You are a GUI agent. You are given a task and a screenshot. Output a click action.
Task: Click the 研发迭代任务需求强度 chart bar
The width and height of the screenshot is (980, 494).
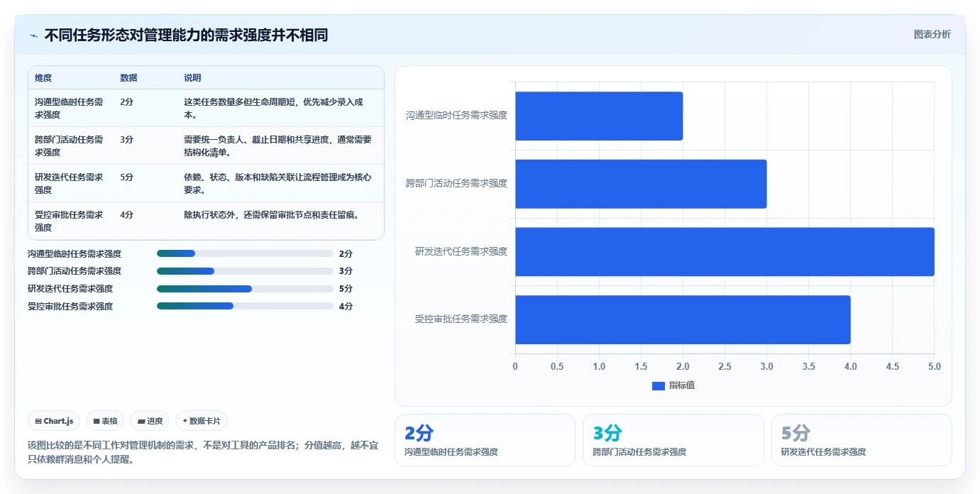click(x=725, y=251)
